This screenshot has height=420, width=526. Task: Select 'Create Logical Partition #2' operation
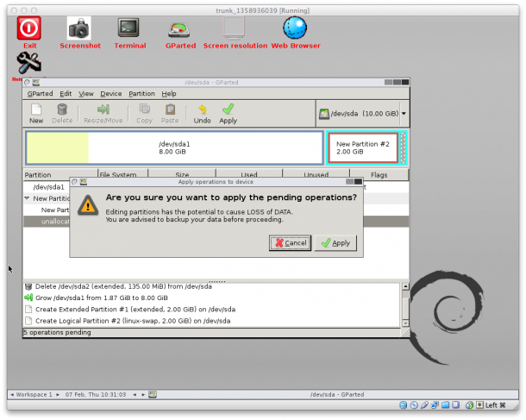133,321
